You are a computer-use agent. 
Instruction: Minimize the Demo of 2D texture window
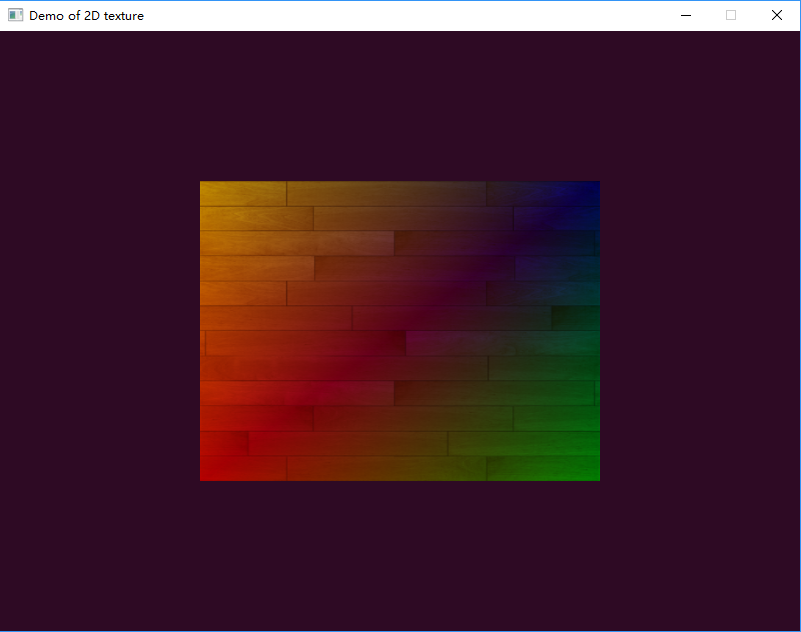[x=686, y=15]
